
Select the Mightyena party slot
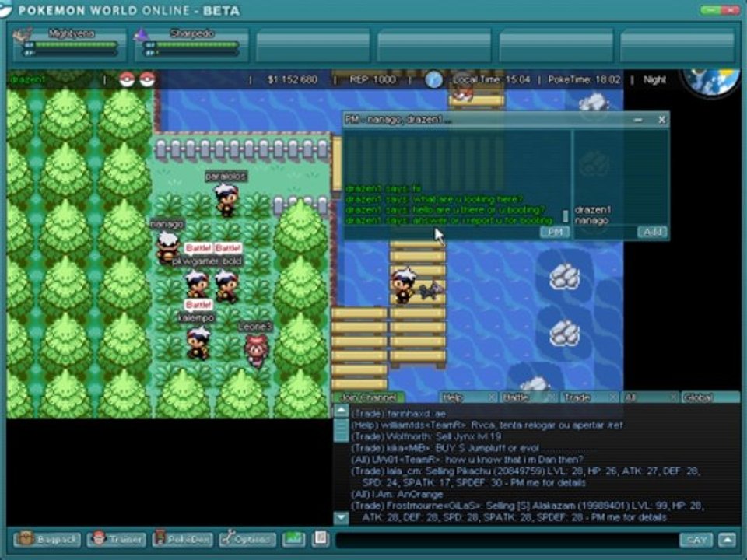tap(70, 44)
